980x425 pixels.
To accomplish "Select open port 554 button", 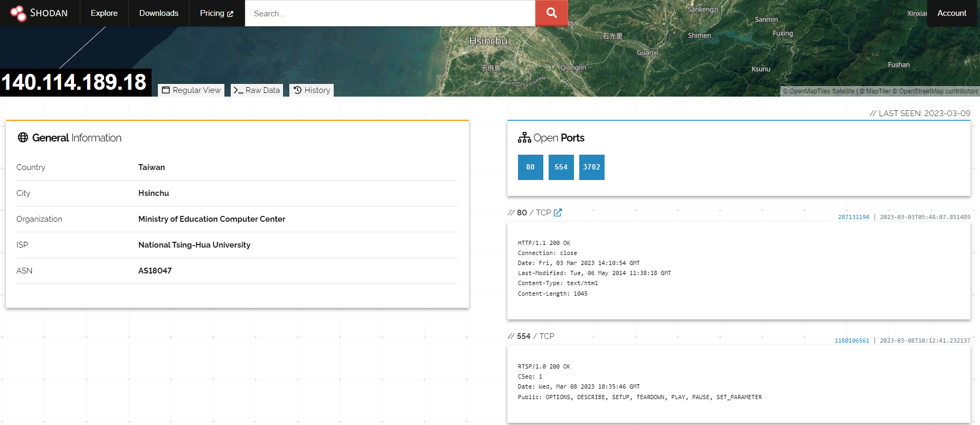I will click(561, 167).
